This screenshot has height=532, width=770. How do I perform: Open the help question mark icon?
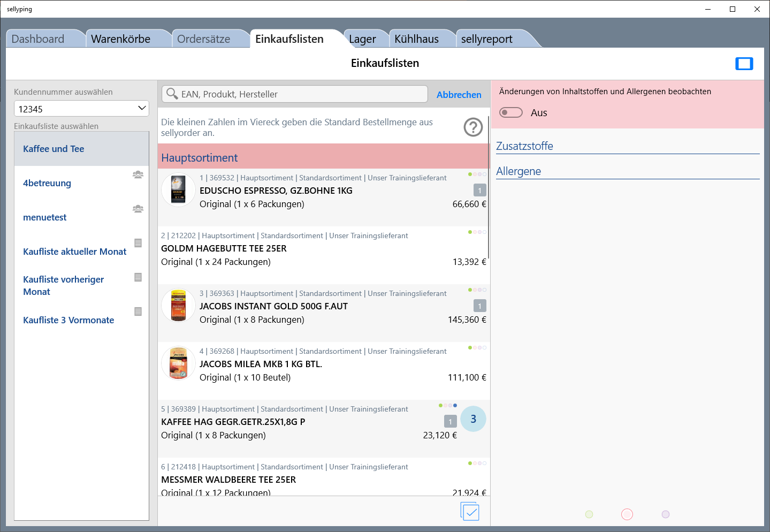[473, 127]
